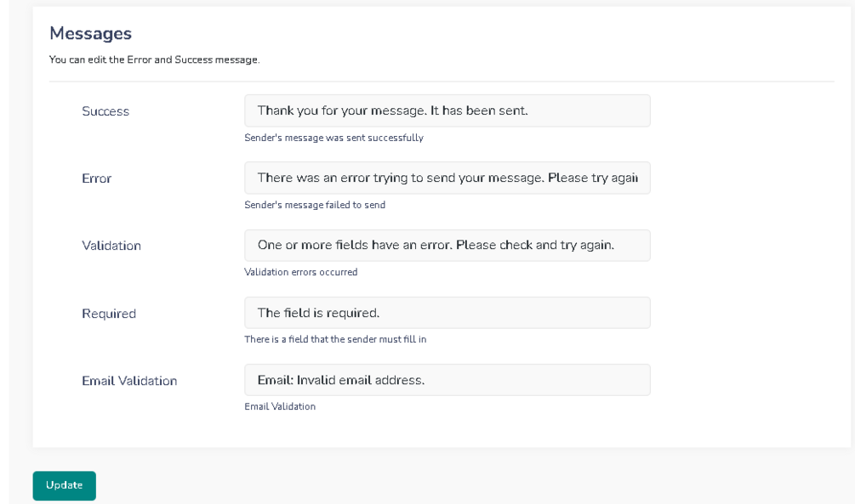The width and height of the screenshot is (855, 504).
Task: Click 'Sender's message was sent successfully' hint
Action: point(333,138)
